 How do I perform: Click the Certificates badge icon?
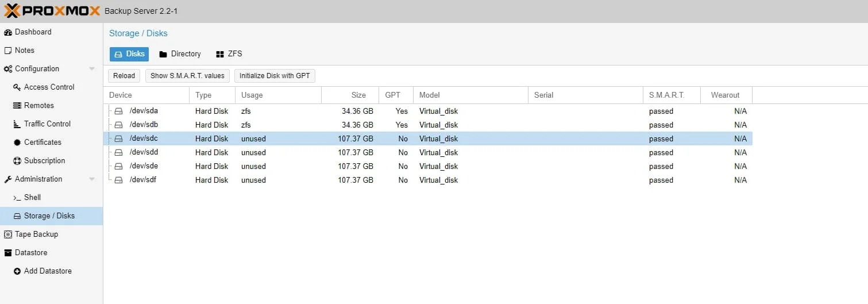pyautogui.click(x=17, y=143)
